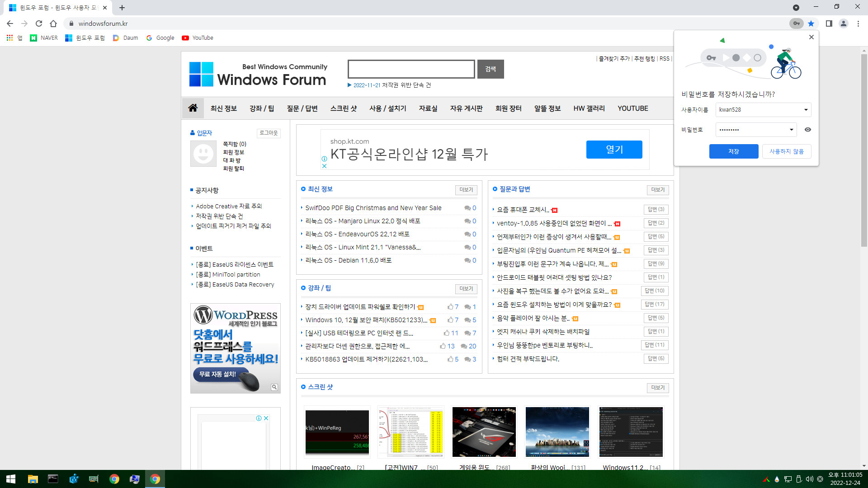Expand the password dropdown in password popup
Viewport: 868px width, 488px height.
tap(791, 130)
